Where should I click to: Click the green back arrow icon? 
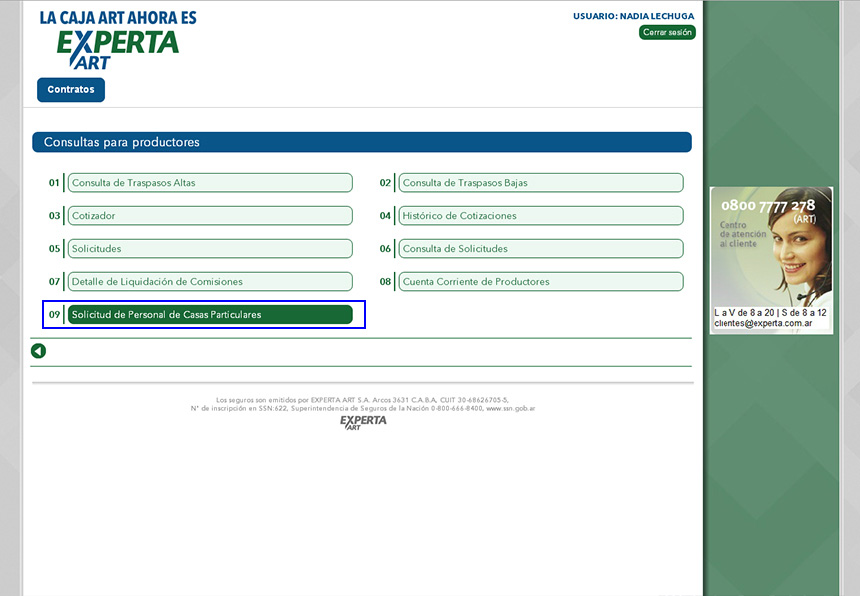tap(38, 351)
